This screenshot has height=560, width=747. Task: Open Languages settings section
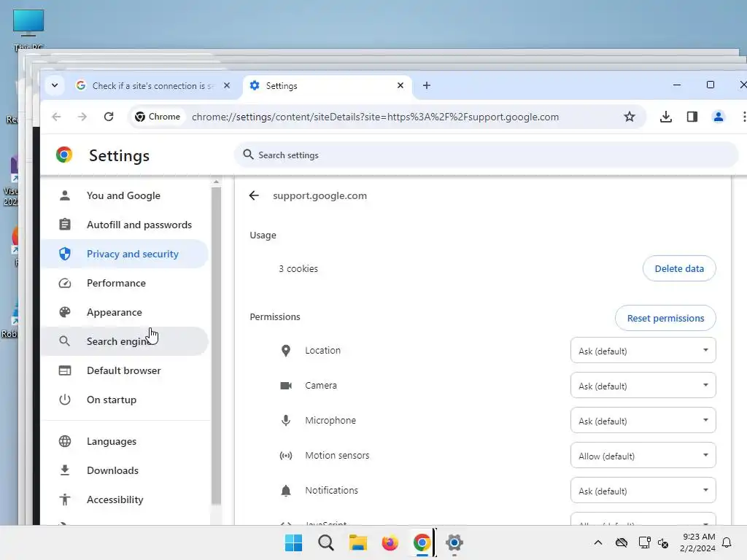pyautogui.click(x=124, y=441)
